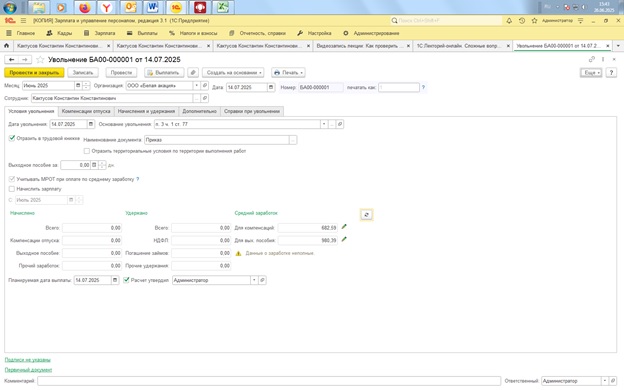
Task: Expand the Организация dropdown arrow
Action: tap(197, 86)
